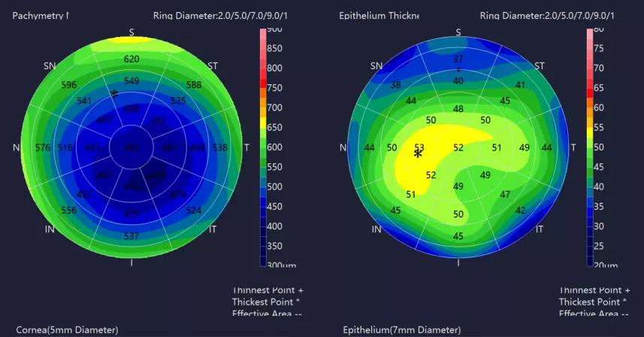This screenshot has height=337, width=644.
Task: Select the 588 value near ST
Action: click(x=194, y=85)
